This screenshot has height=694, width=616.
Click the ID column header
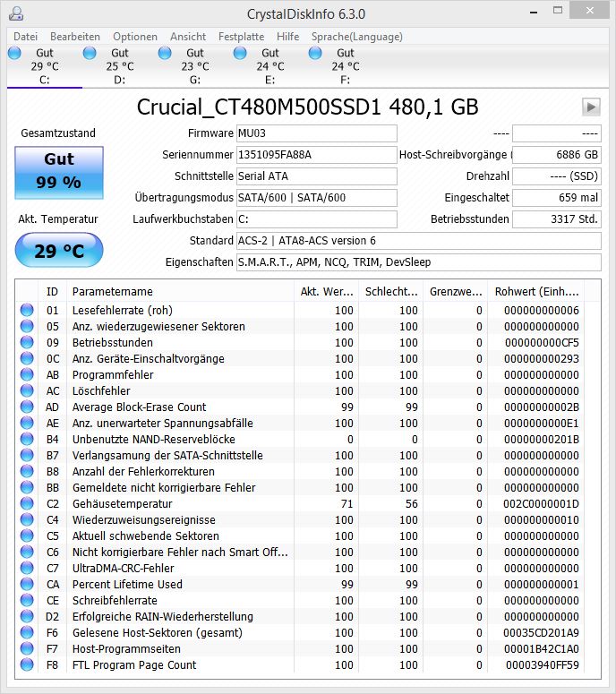click(x=52, y=292)
